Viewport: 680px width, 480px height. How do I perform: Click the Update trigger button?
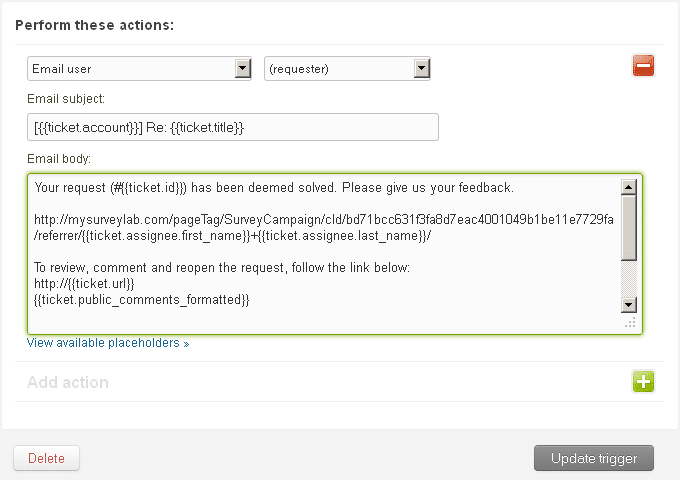point(594,458)
